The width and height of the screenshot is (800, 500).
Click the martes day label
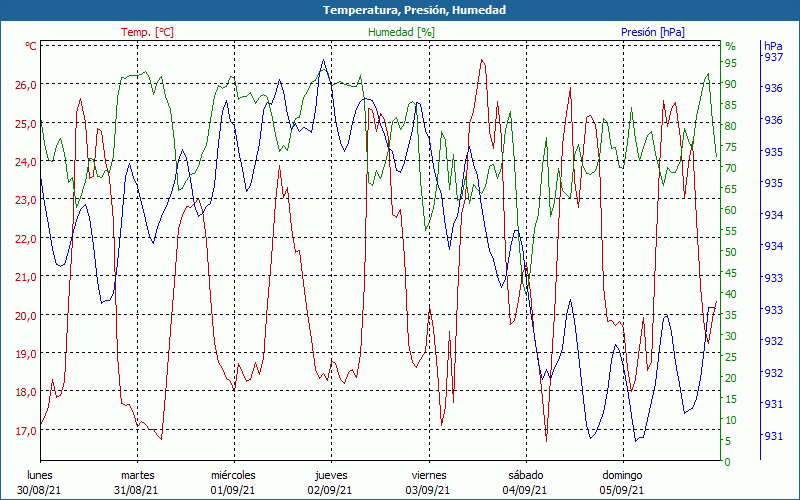(137, 475)
